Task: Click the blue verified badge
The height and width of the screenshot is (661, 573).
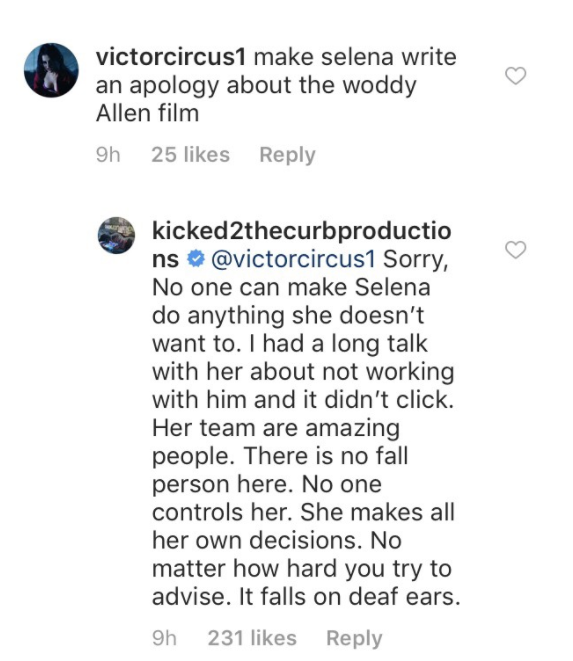Action: pyautogui.click(x=195, y=258)
